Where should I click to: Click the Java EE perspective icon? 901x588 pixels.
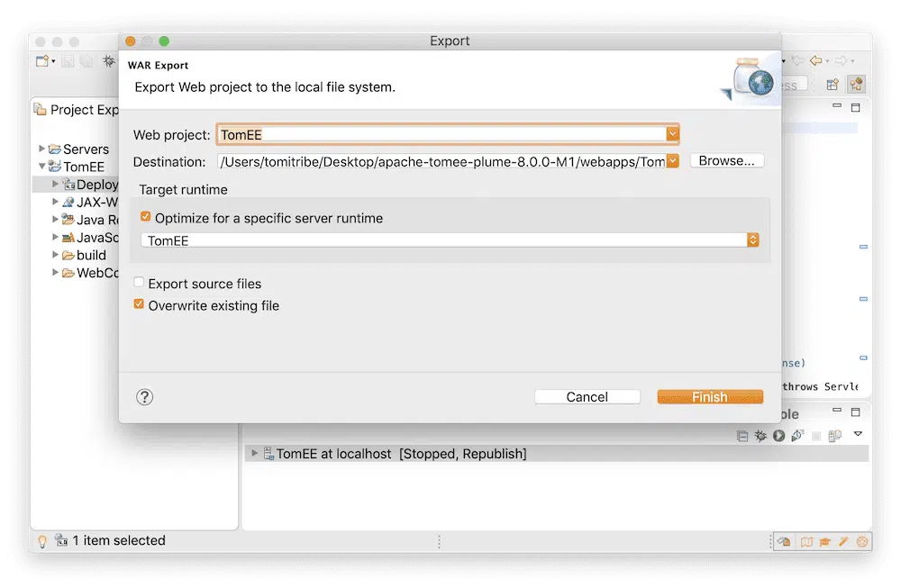[x=855, y=85]
